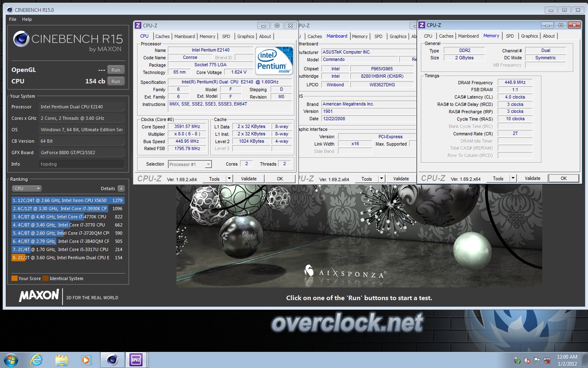Image resolution: width=588 pixels, height=368 pixels.
Task: Click the CPU-Z Z icon in left window title
Action: click(138, 25)
